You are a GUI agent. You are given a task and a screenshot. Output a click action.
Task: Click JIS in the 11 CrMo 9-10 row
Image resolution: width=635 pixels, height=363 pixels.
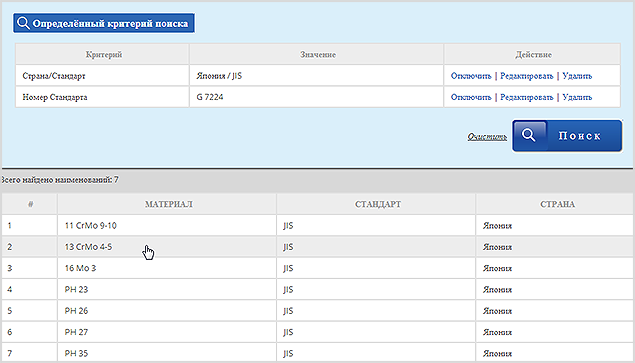288,226
